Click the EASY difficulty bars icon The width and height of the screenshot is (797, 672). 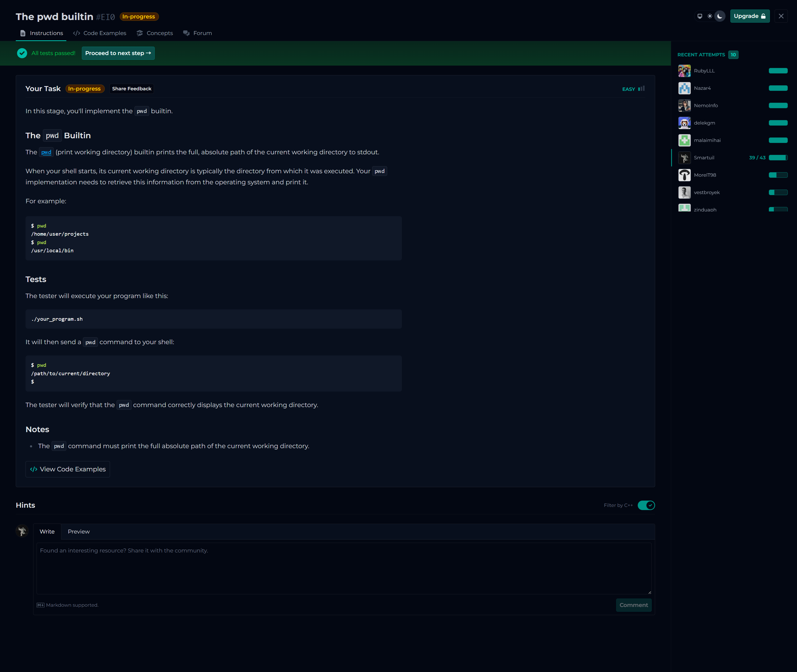[x=642, y=89]
